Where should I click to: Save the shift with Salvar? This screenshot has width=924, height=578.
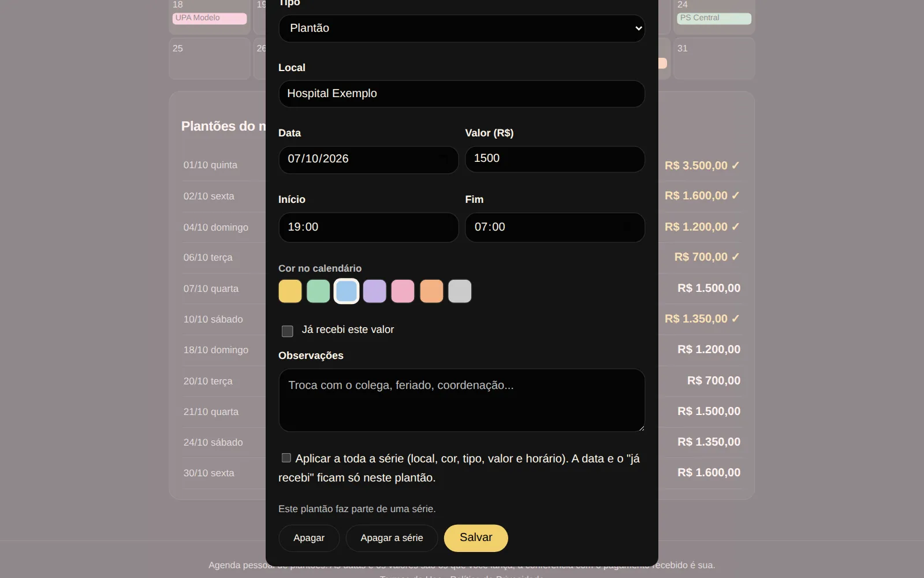click(x=476, y=538)
